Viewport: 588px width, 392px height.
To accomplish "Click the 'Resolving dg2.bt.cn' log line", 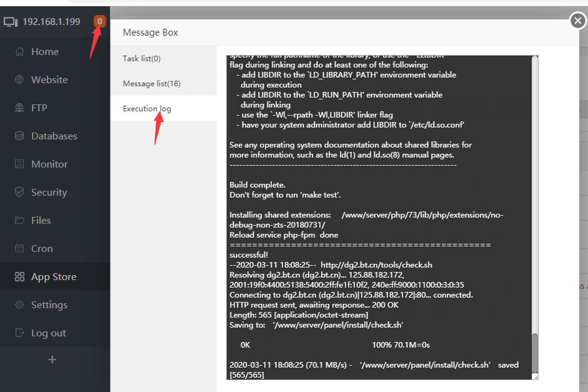I will 347,280.
